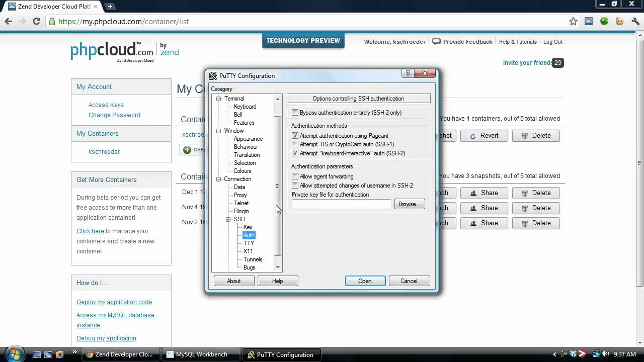Open Change Password link
The height and width of the screenshot is (362, 644).
[x=115, y=115]
